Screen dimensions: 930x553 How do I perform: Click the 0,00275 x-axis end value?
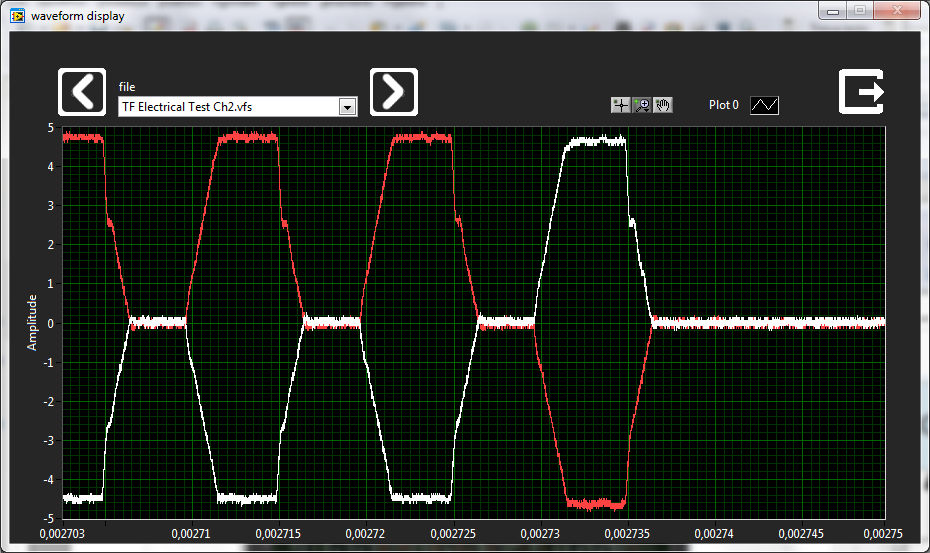tap(883, 534)
